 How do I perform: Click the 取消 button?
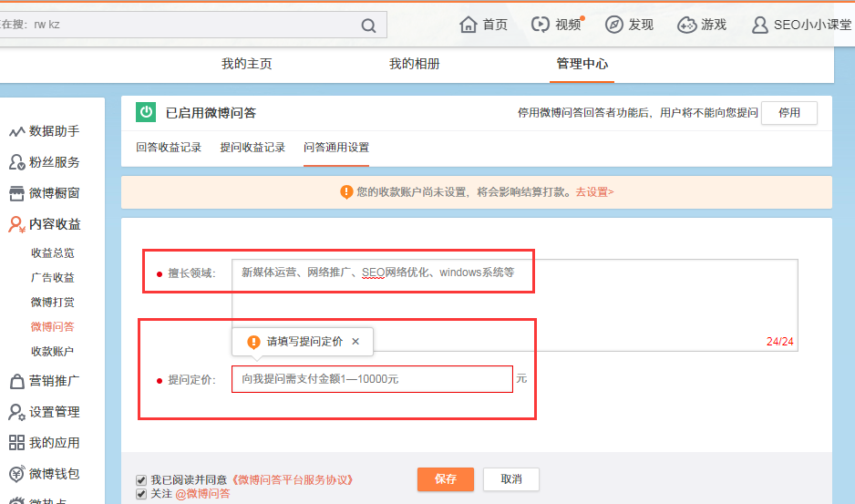[x=511, y=479]
